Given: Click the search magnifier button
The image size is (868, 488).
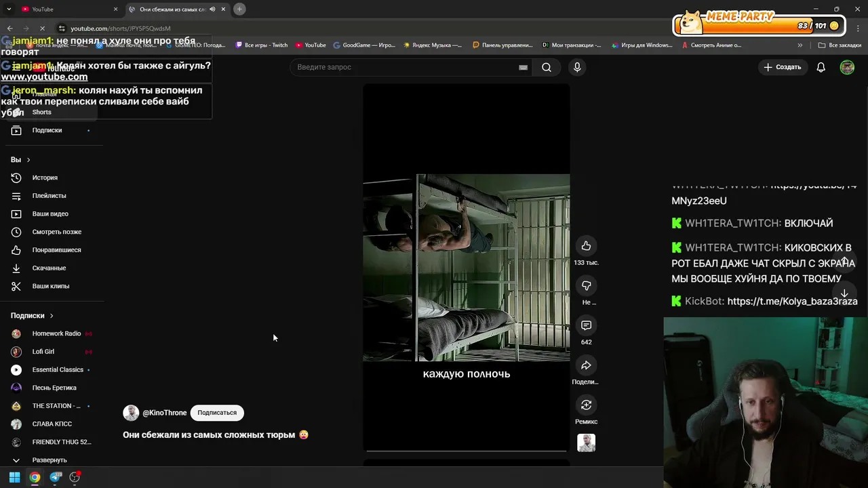Looking at the screenshot, I should [546, 67].
